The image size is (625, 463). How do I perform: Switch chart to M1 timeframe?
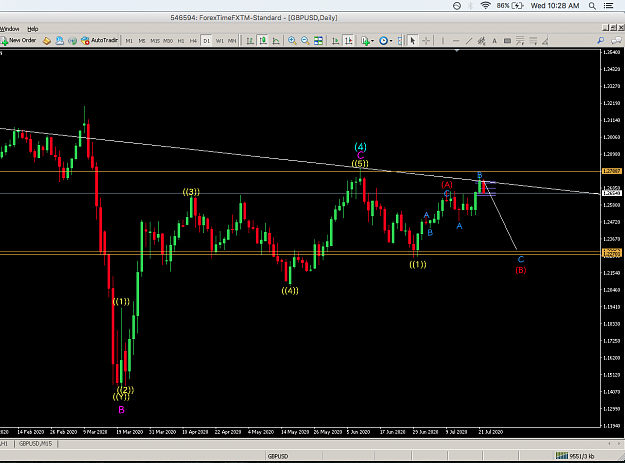tap(129, 41)
